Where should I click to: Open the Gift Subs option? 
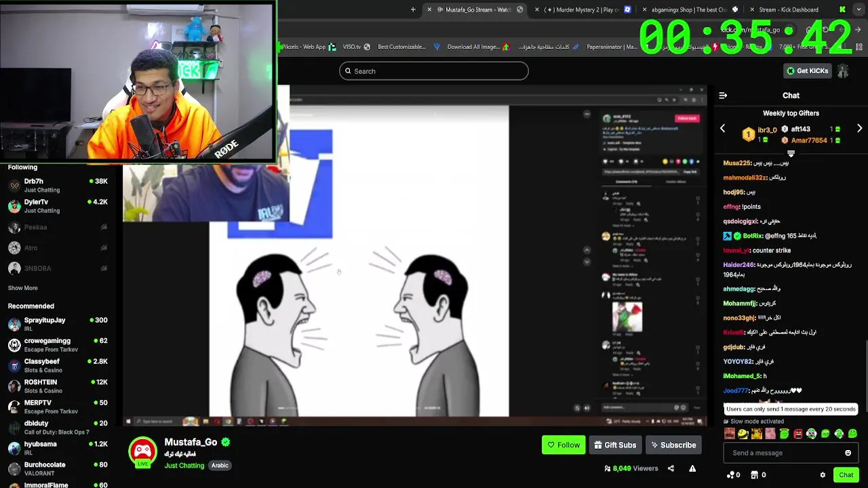[x=615, y=445]
